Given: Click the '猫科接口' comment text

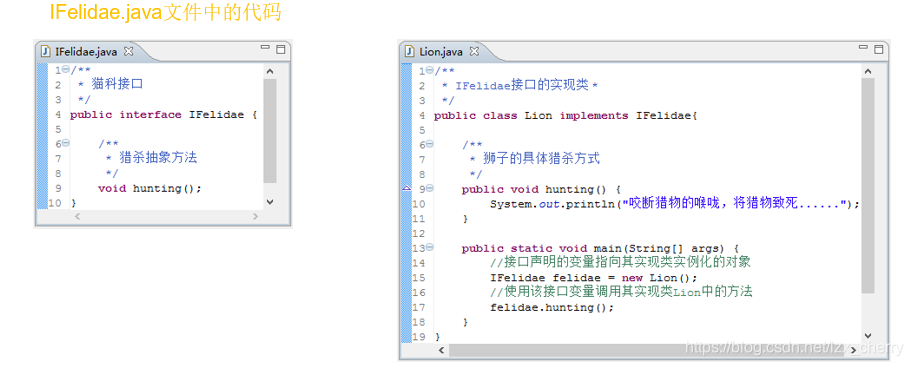Looking at the screenshot, I should (117, 85).
